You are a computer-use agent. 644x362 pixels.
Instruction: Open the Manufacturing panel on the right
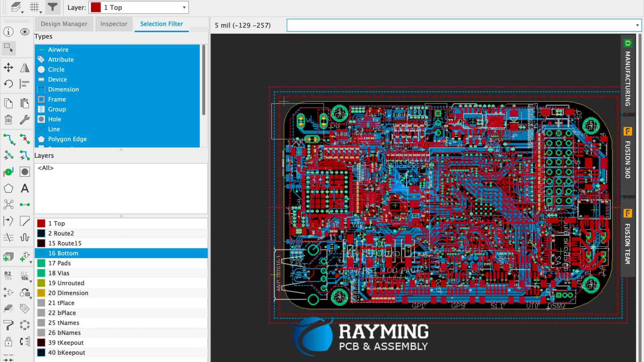[628, 77]
